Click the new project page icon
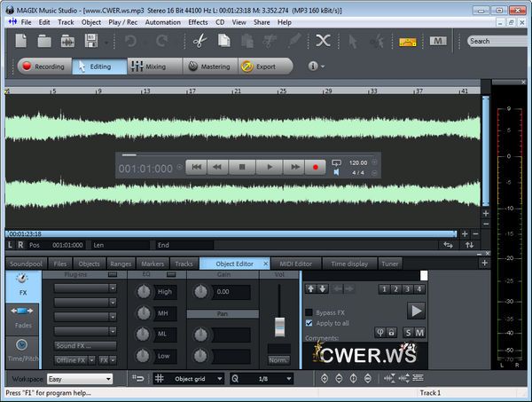 point(21,41)
